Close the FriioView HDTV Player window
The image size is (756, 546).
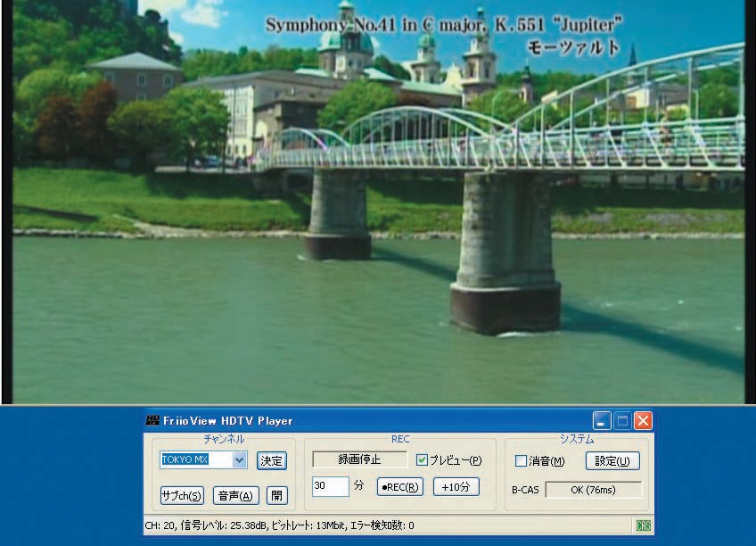click(643, 420)
